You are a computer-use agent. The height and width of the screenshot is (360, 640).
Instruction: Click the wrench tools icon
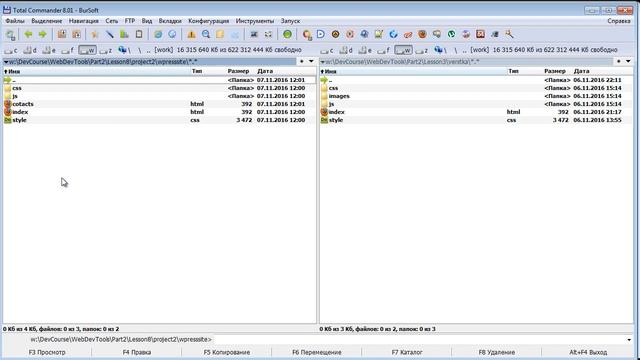pos(509,34)
